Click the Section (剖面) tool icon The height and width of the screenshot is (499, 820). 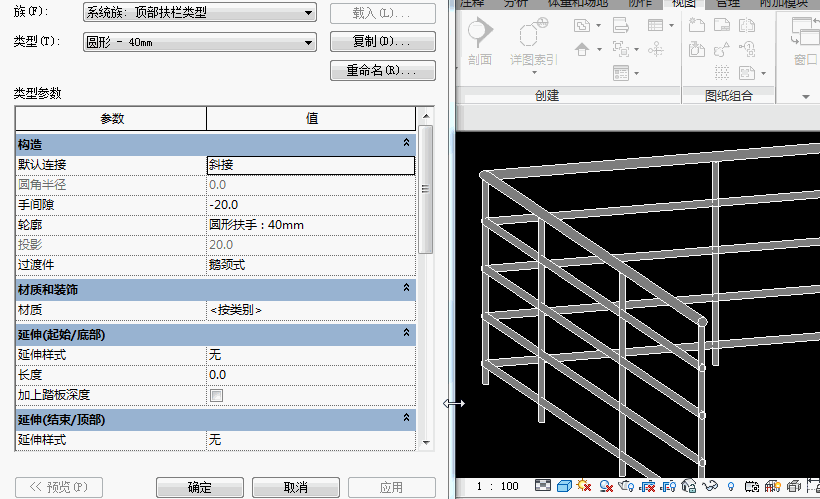(480, 36)
